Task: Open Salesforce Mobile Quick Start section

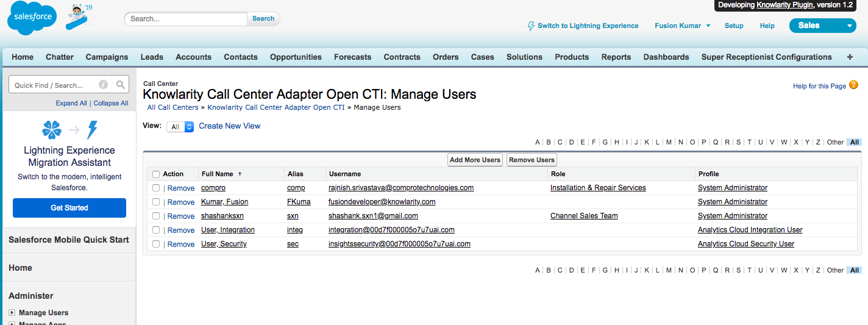Action: pyautogui.click(x=69, y=240)
